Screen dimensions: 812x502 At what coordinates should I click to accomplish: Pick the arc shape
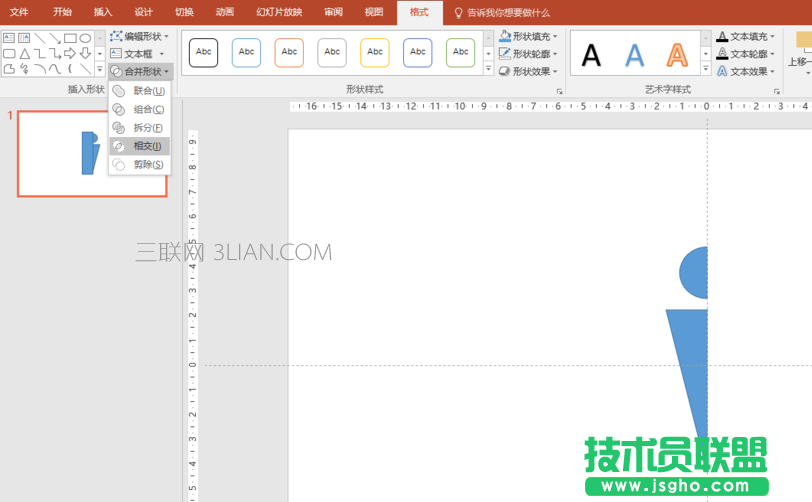[39, 69]
